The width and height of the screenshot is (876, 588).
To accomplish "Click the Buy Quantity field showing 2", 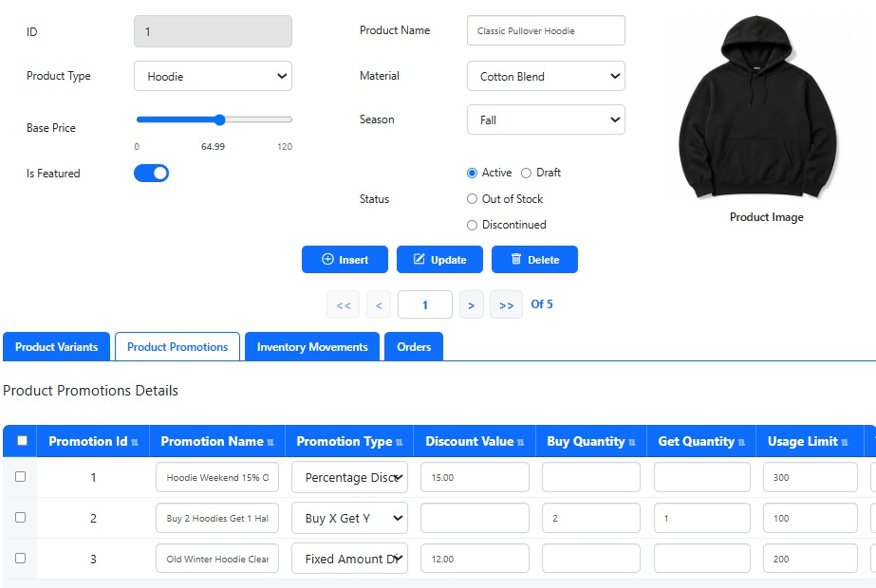I will click(591, 518).
